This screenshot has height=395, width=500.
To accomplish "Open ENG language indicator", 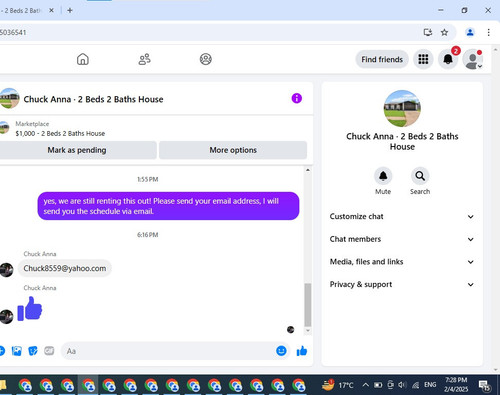I will (430, 385).
